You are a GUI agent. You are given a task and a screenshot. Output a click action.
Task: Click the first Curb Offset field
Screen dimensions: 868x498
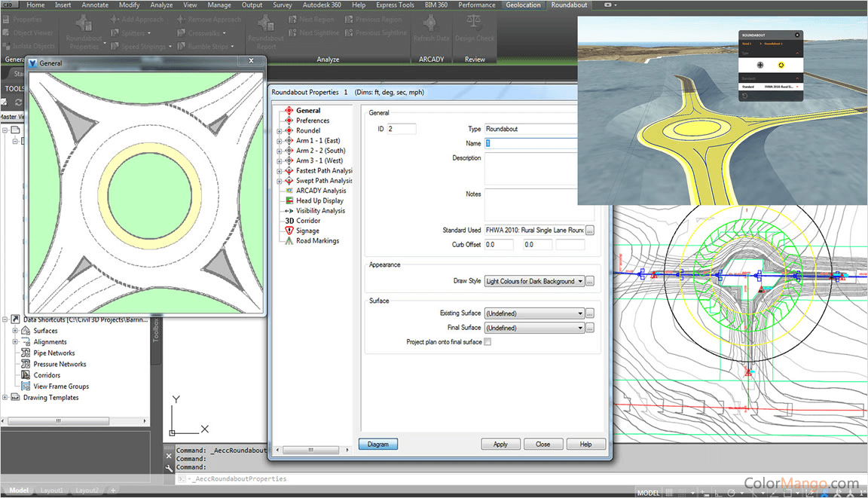pyautogui.click(x=499, y=245)
